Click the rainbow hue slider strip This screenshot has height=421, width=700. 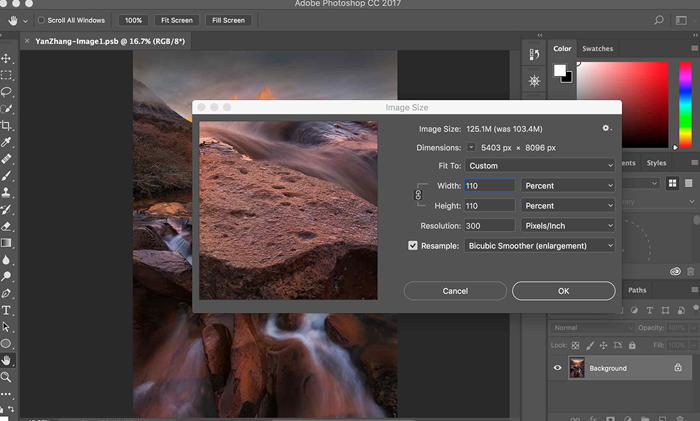(685, 105)
